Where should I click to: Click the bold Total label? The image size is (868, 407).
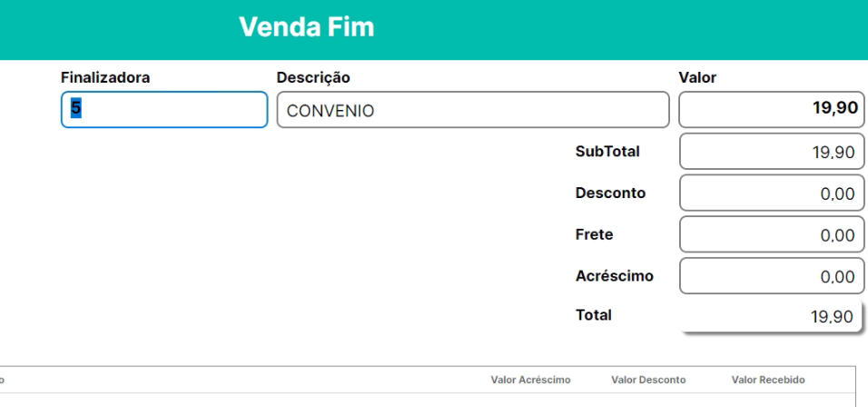click(x=593, y=315)
